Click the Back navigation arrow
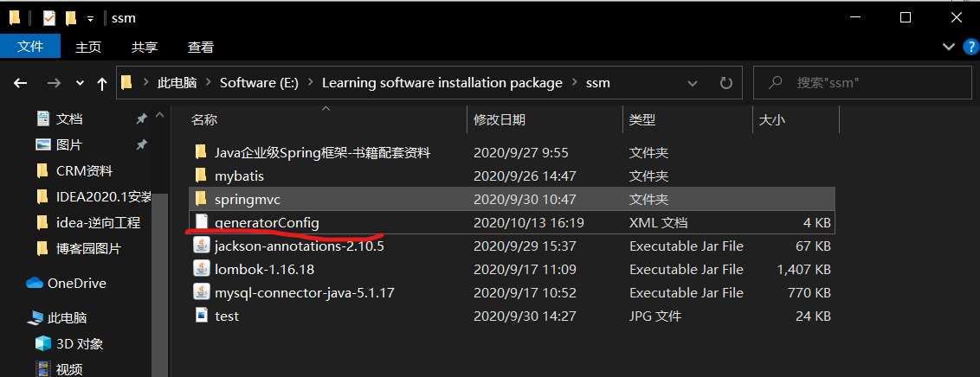This screenshot has height=377, width=980. click(x=21, y=83)
